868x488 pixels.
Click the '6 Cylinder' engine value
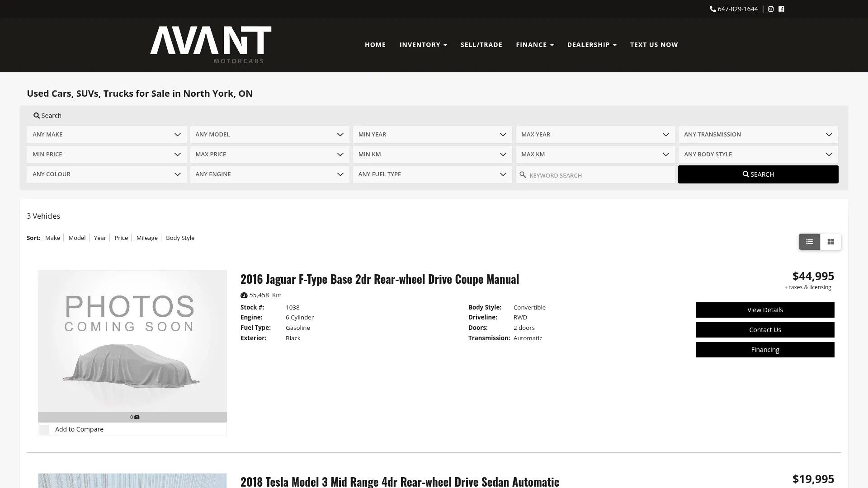click(x=300, y=318)
